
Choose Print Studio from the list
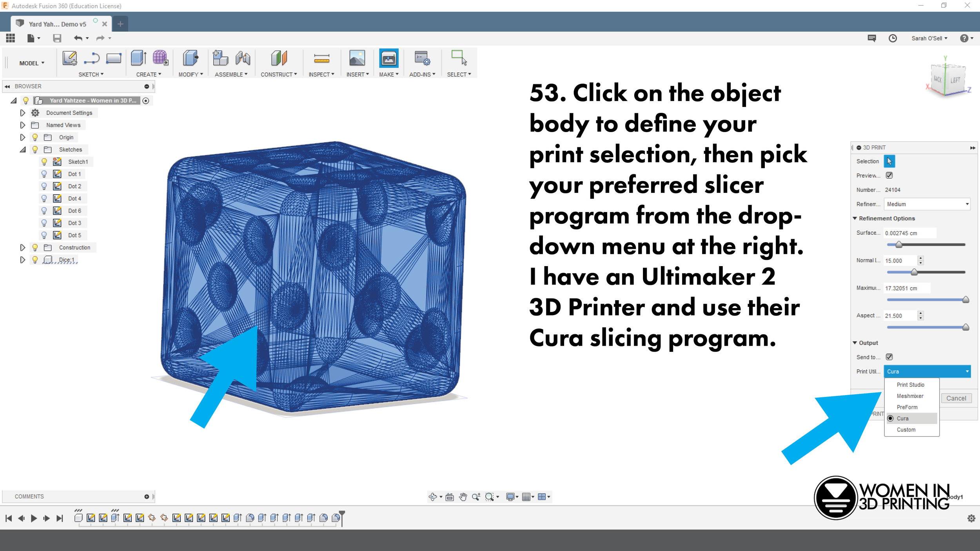tap(911, 384)
